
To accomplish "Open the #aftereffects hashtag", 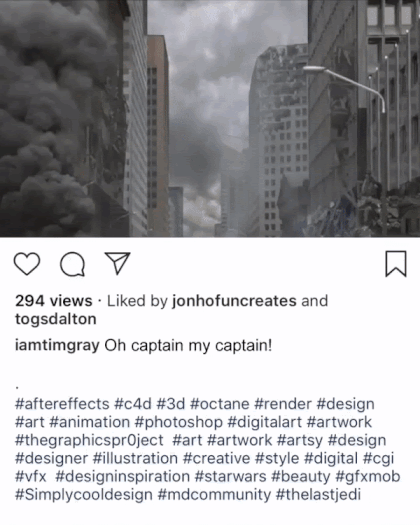I will pos(62,404).
